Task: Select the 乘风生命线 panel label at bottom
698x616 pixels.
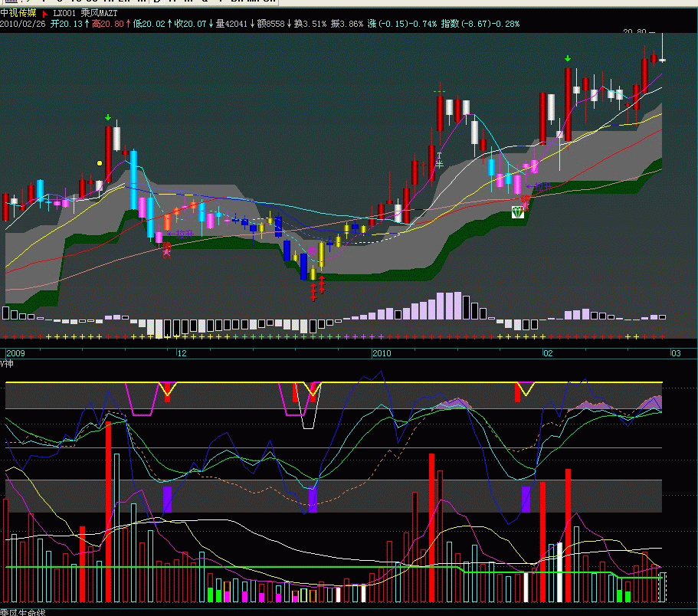Action: [x=23, y=611]
